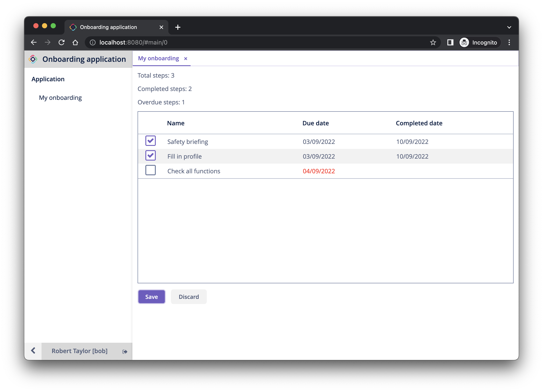Viewport: 543px width, 392px height.
Task: Click Fill in profile due date 03/09/2022
Action: click(319, 156)
